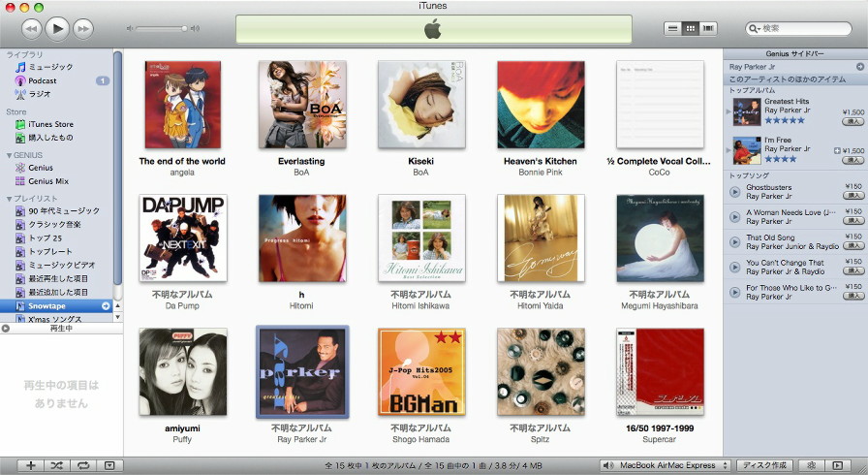Viewport: 868px width, 475px height.
Task: Skip to next track with fast-forward button
Action: [83, 29]
